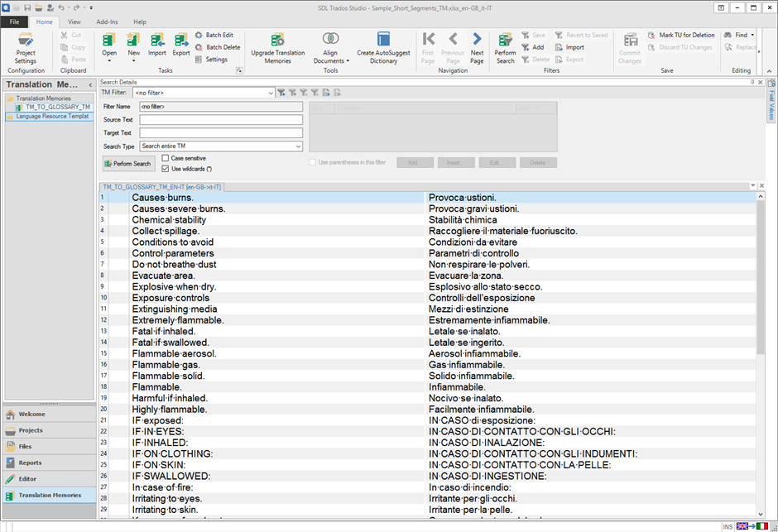Click the vertical scrollbar of TM list
Viewport: 778px width, 532px height.
coord(761,278)
